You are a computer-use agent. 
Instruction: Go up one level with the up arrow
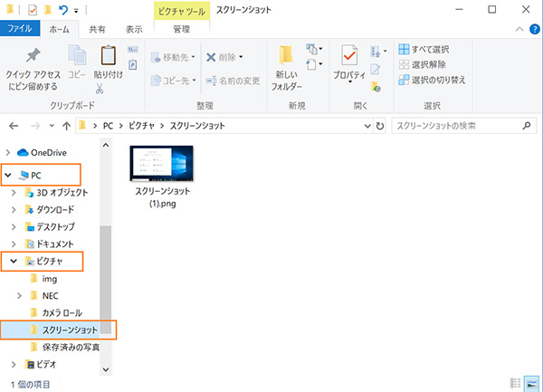click(66, 126)
